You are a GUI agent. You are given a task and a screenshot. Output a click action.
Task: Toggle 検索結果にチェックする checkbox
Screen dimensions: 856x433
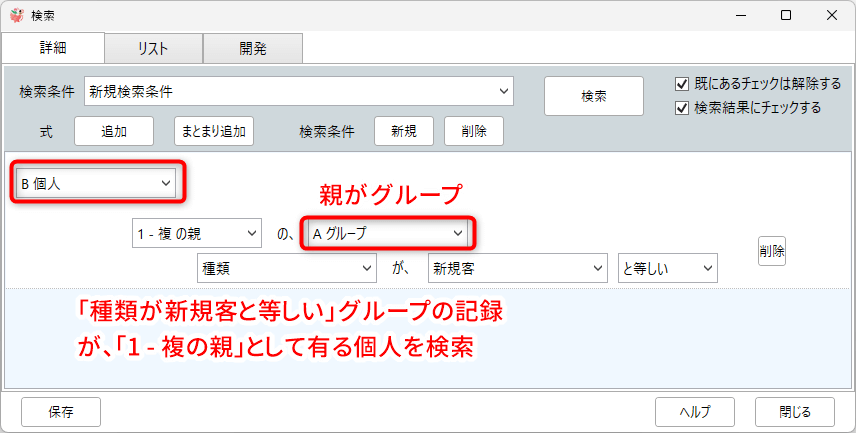(683, 107)
